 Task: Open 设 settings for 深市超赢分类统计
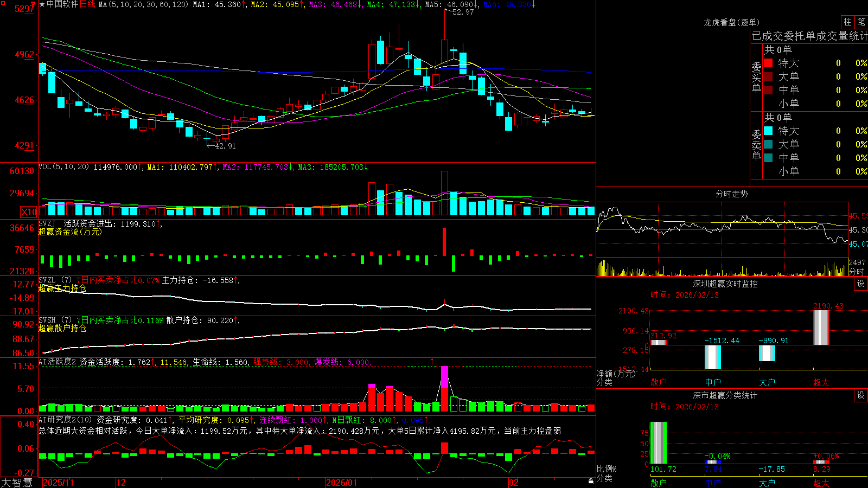[x=861, y=395]
